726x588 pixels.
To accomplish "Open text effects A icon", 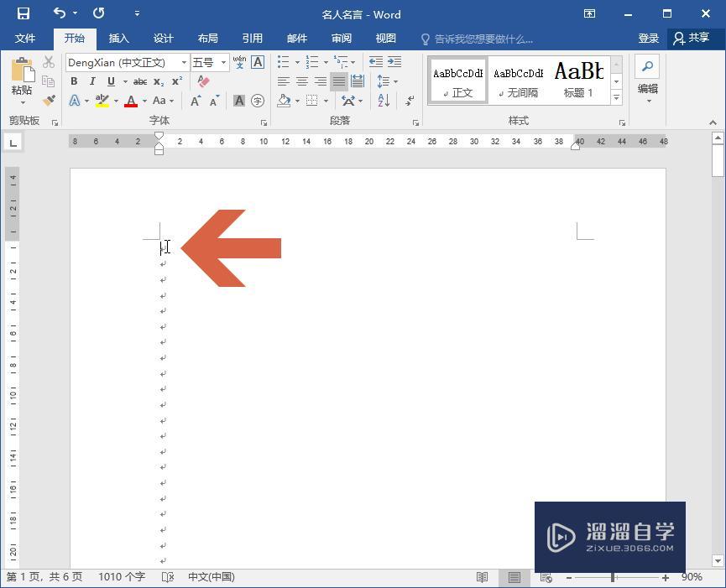I will point(75,101).
